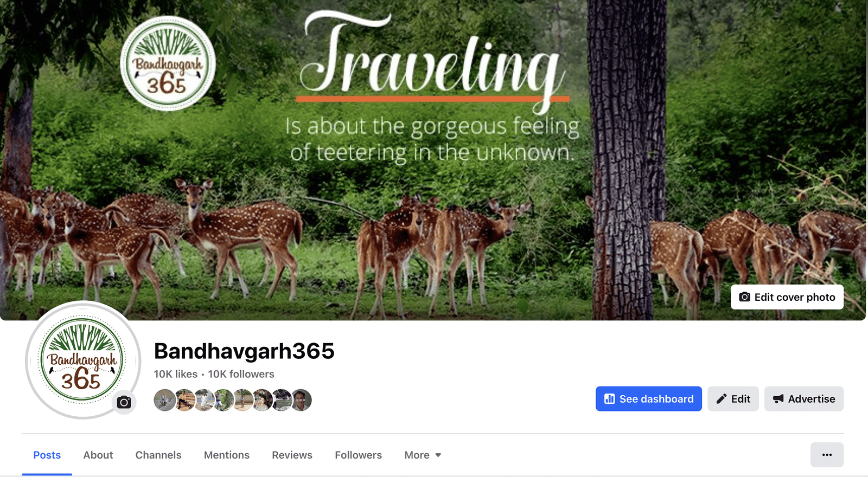
Task: Open the three-dots options menu
Action: [827, 455]
